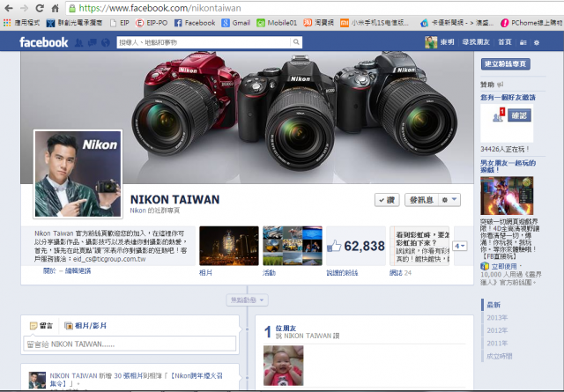Open the notifications globe icon

(106, 43)
